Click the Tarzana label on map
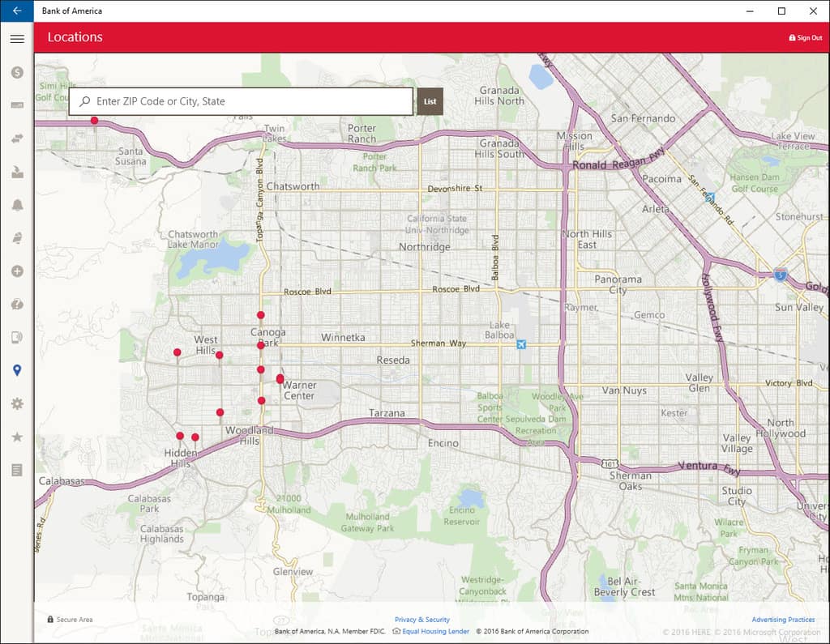Screen dimensions: 830x644 click(387, 413)
